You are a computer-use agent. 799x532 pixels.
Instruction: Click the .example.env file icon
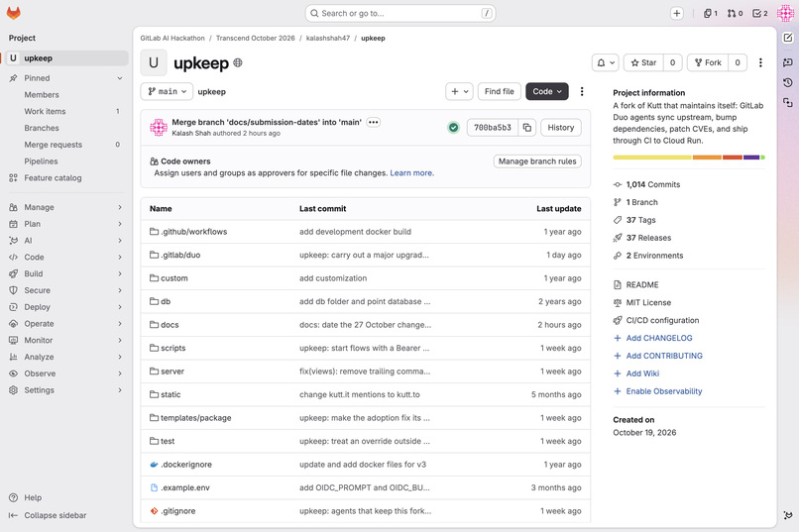click(154, 487)
